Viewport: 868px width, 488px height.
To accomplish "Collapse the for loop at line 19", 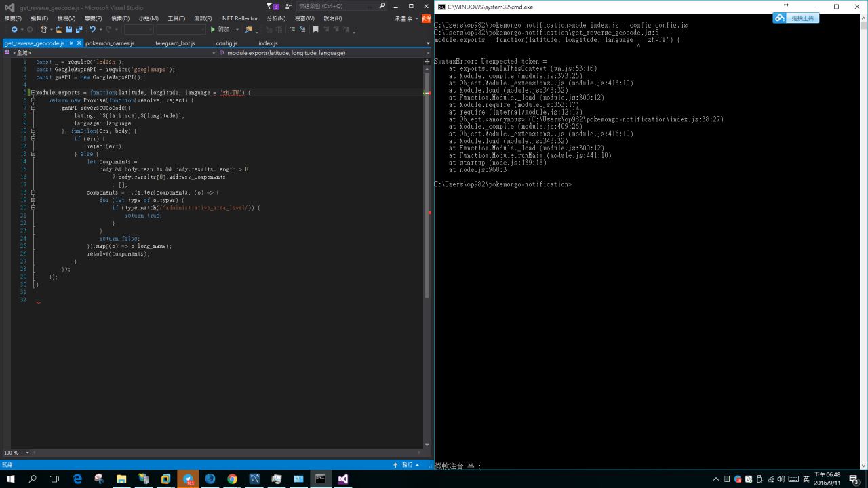I will pyautogui.click(x=33, y=201).
